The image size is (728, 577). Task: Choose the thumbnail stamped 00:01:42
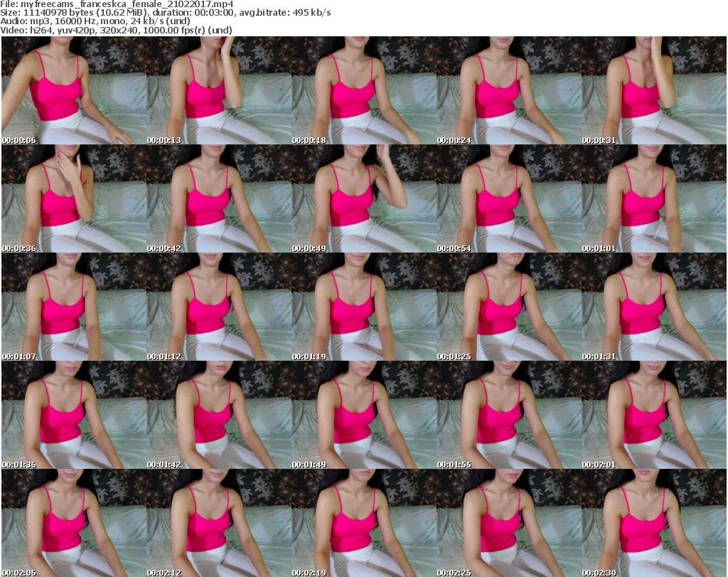[x=219, y=415]
